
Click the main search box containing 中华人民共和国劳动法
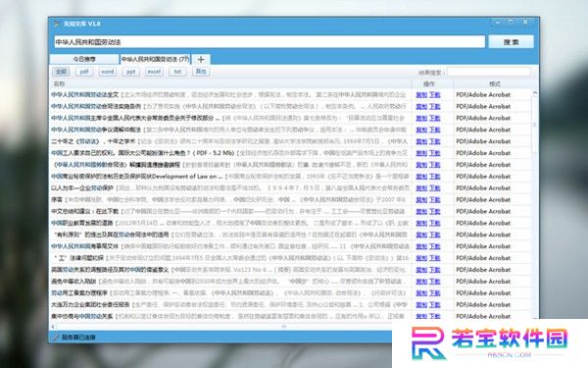(x=269, y=41)
